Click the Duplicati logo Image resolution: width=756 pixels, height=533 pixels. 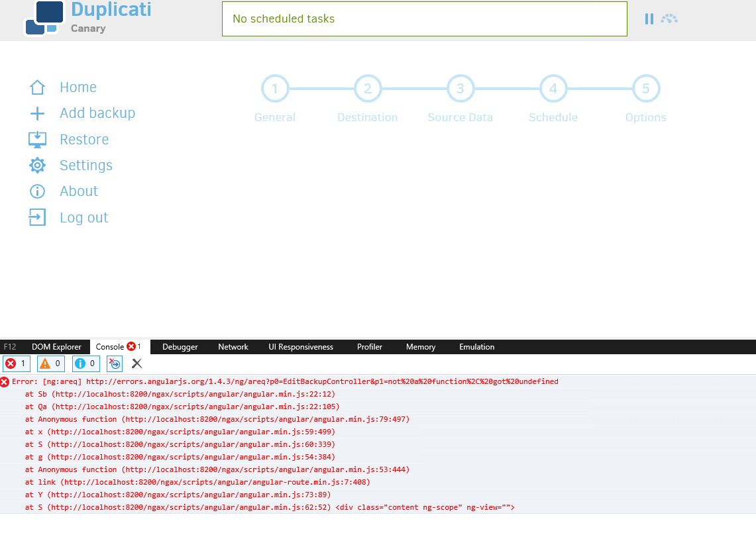(x=44, y=18)
